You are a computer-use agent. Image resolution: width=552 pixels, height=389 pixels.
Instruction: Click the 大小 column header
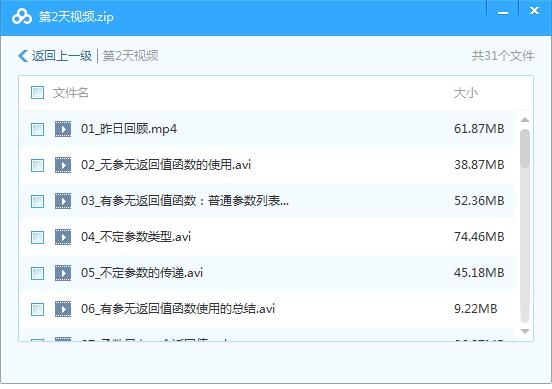click(x=466, y=93)
